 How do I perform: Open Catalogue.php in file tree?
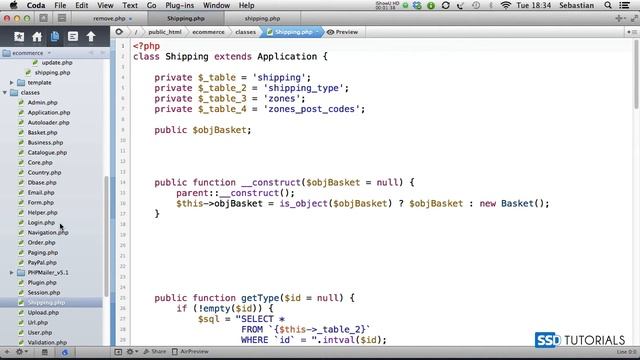(47, 153)
